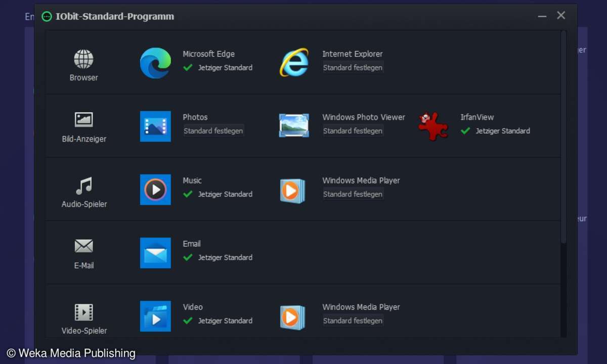This screenshot has width=607, height=364.
Task: Click the E-Mail category label
Action: [84, 265]
